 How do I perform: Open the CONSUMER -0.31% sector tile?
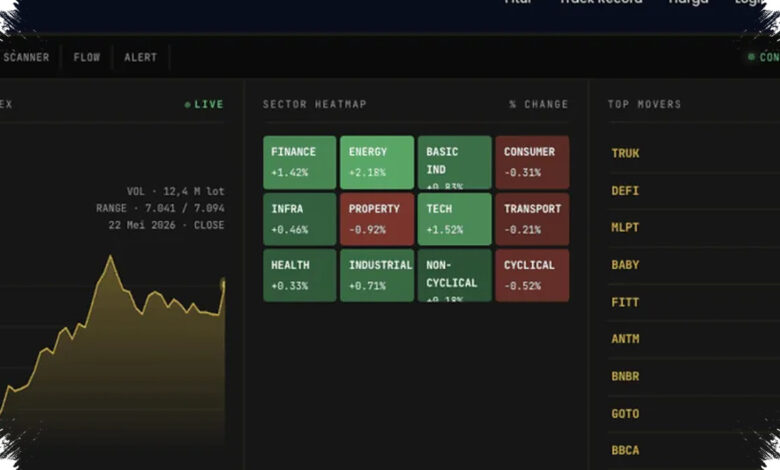tap(532, 162)
